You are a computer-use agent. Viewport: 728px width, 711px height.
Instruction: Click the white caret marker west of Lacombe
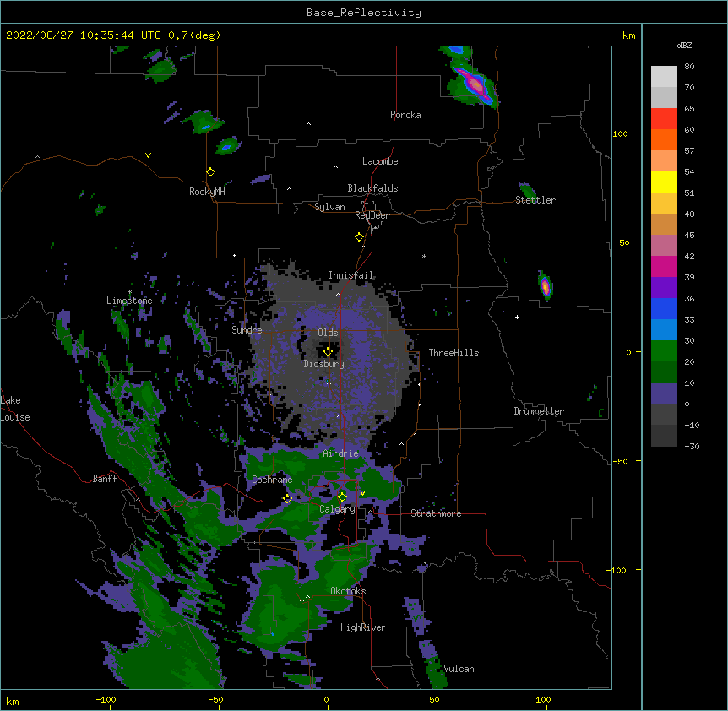335,167
